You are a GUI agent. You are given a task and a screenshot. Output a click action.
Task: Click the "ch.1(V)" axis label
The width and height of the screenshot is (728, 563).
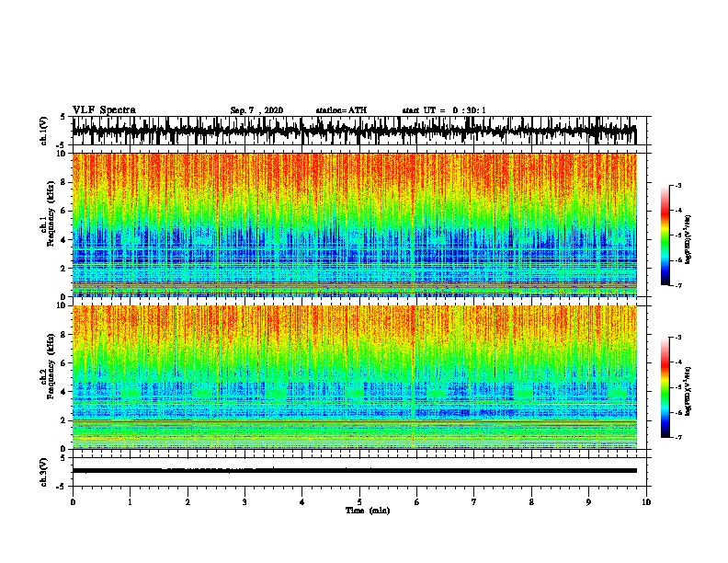coord(44,131)
